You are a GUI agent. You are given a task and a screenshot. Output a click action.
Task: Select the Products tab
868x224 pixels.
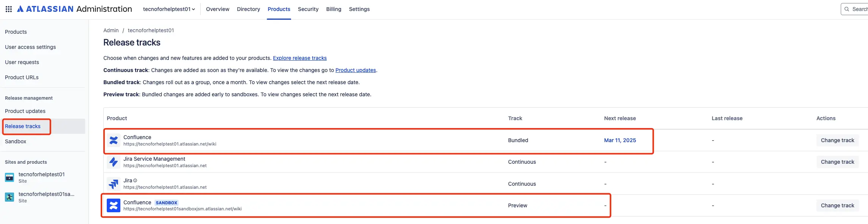(279, 9)
